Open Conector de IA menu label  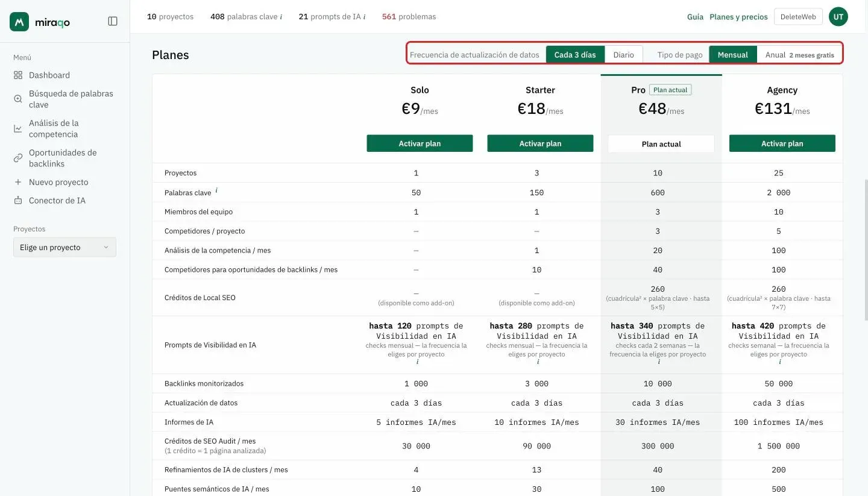(x=57, y=201)
